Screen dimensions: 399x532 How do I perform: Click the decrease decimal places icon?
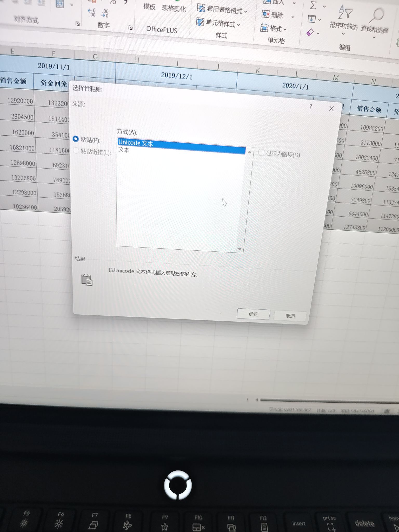[105, 14]
